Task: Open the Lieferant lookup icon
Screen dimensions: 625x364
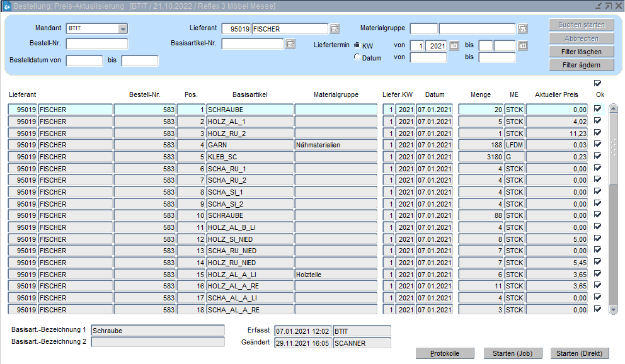Action: [x=335, y=28]
